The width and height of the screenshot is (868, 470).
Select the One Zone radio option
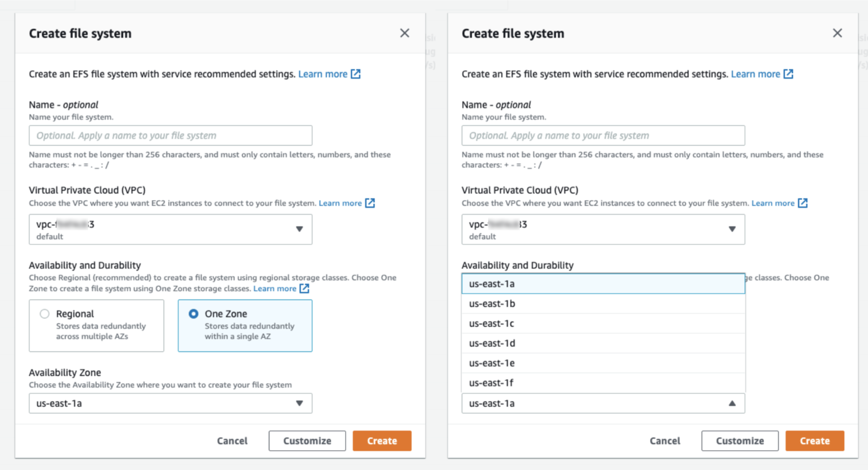tap(193, 314)
